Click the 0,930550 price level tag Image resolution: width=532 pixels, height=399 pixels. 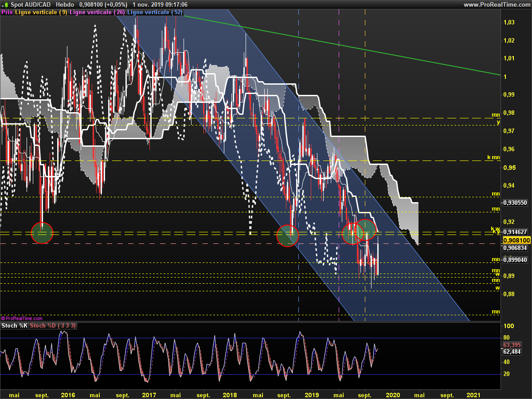click(x=515, y=203)
